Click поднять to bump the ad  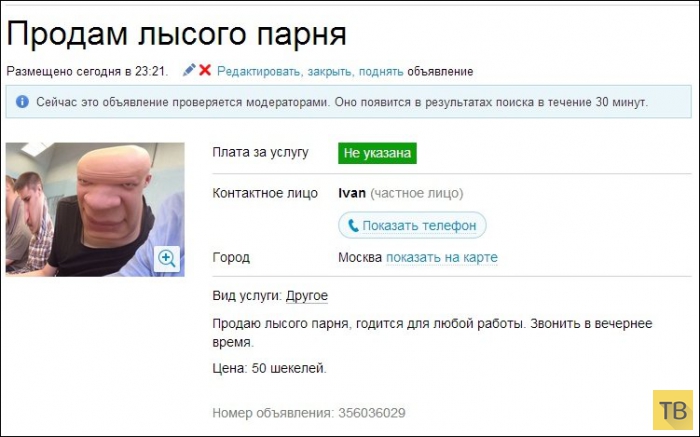(381, 71)
